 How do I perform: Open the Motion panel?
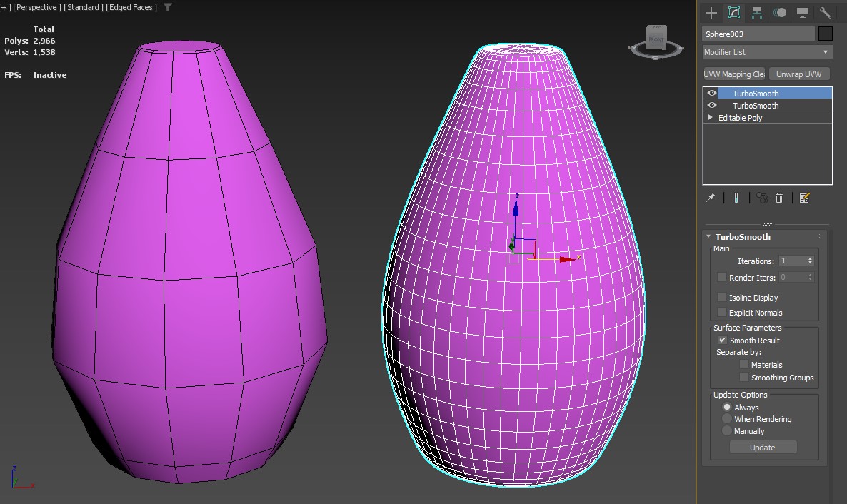pos(778,12)
